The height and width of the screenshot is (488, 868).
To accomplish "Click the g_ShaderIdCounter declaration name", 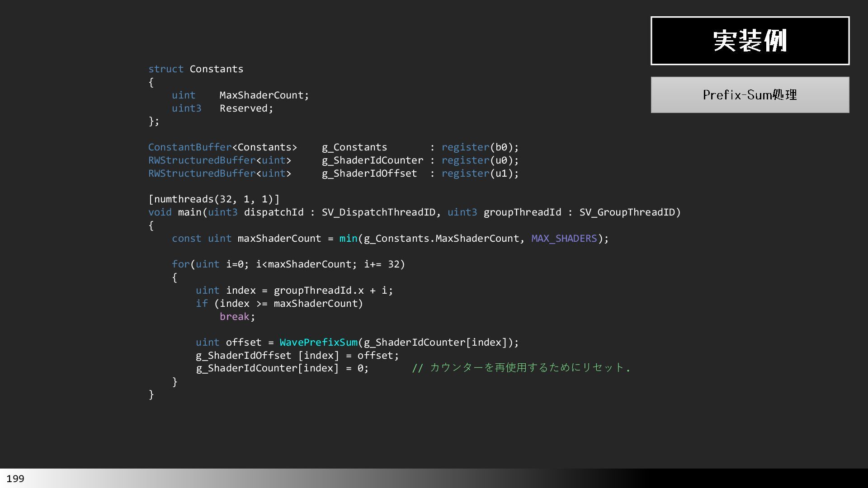I will click(x=373, y=160).
